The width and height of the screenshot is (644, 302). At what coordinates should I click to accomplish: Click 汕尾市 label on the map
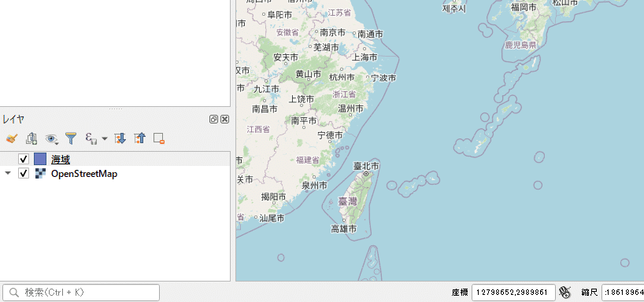point(272,219)
